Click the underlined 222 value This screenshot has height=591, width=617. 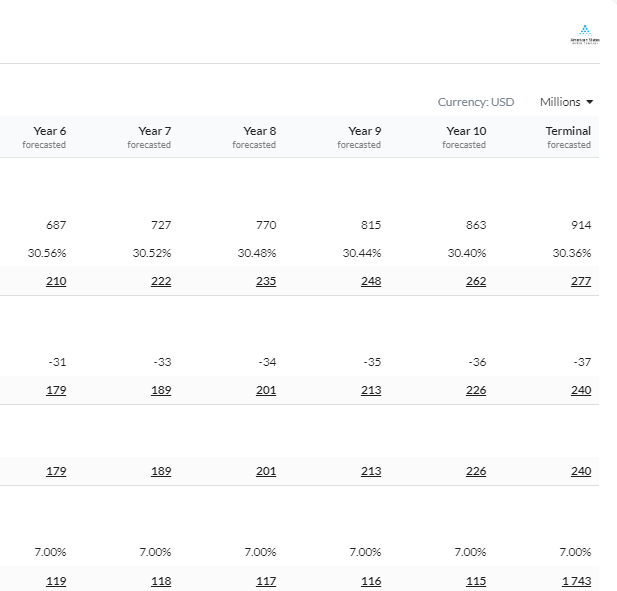161,281
